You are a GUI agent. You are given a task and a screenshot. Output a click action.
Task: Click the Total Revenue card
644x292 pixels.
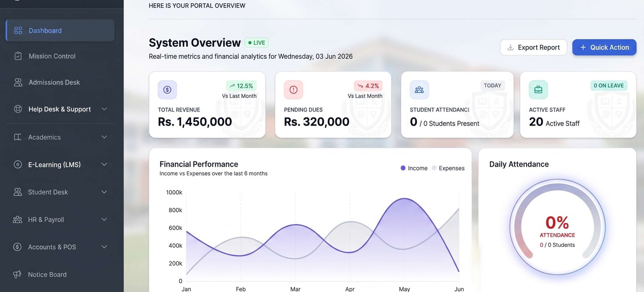[207, 105]
